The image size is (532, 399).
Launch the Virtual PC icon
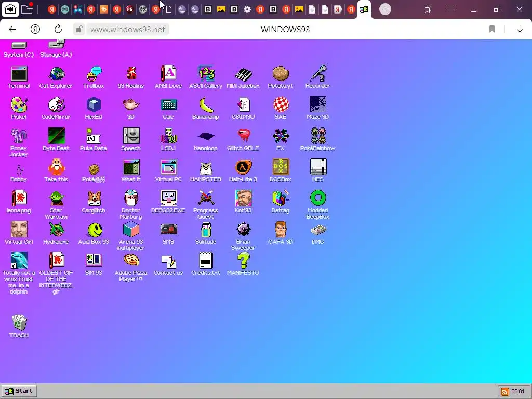pos(168,171)
